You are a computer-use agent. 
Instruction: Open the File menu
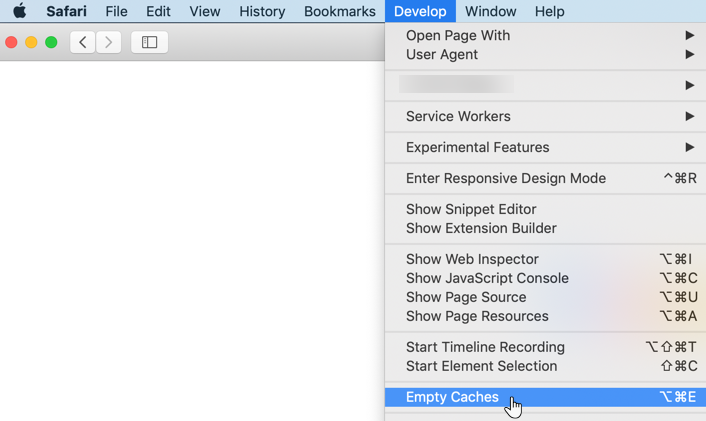(116, 11)
